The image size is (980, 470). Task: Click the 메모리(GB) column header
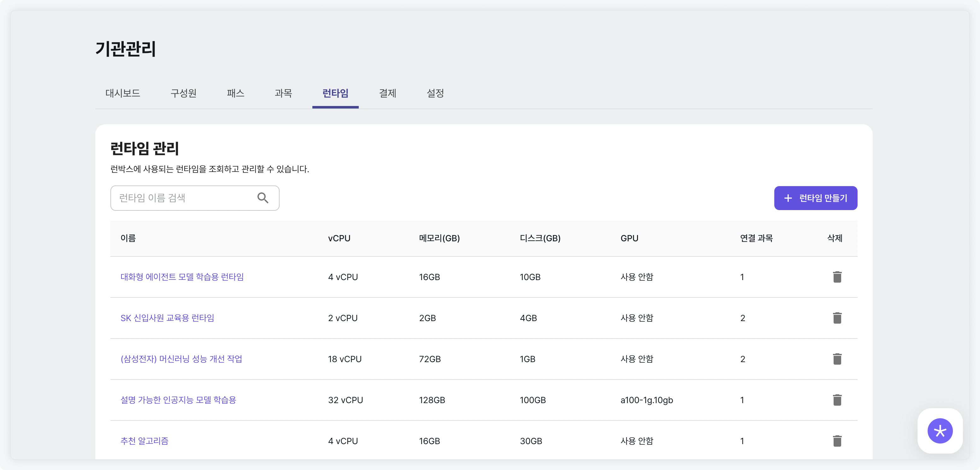click(440, 238)
